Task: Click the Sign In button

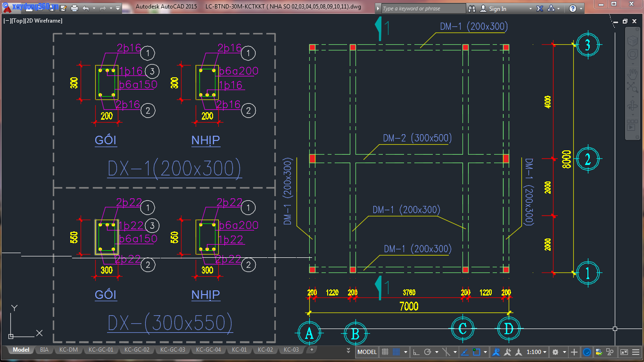Action: (x=497, y=8)
